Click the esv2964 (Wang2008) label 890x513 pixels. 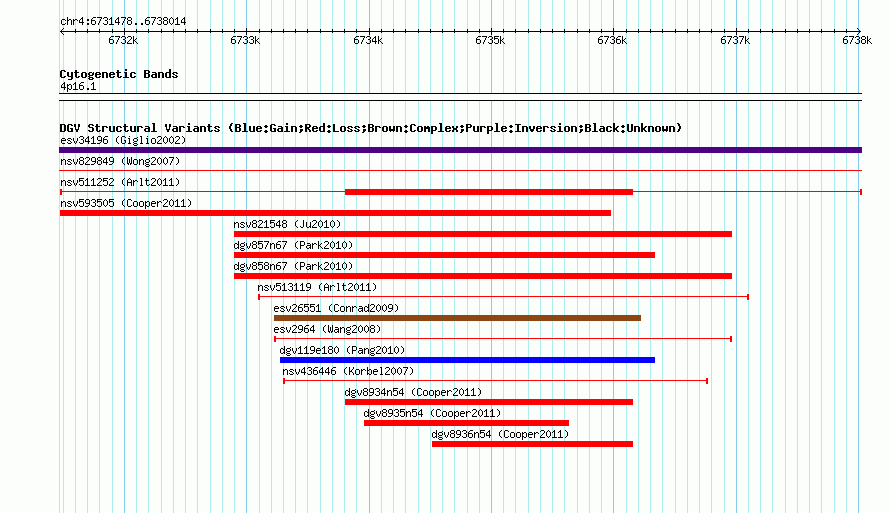click(x=328, y=329)
